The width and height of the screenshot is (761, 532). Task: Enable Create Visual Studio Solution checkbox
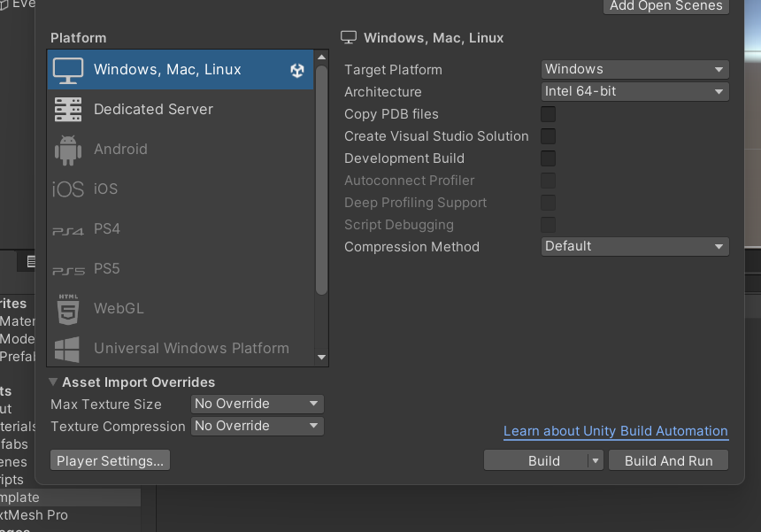548,136
